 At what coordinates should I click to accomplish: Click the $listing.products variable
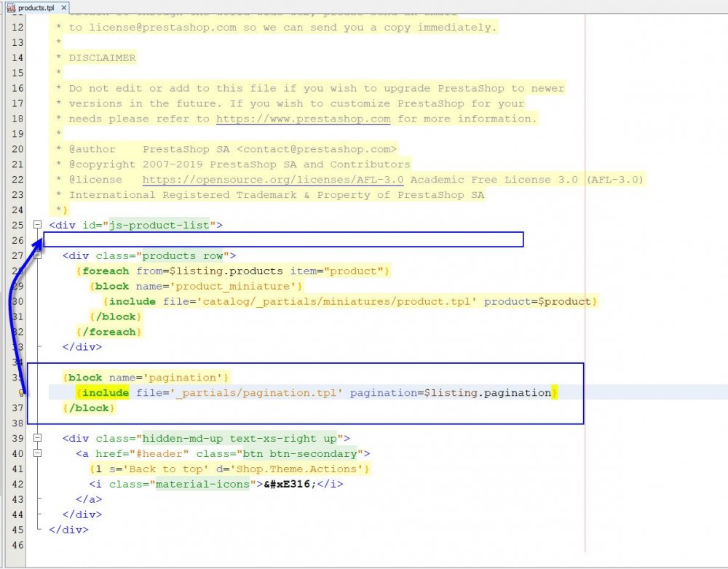[226, 271]
